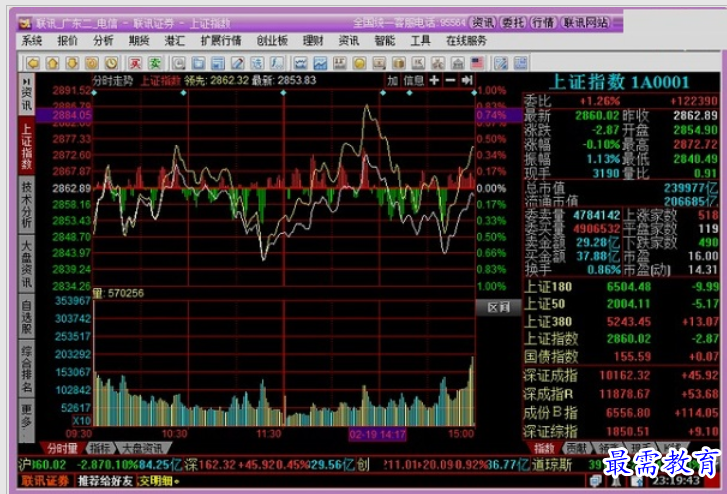Screen dimensions: 727x494
Task: Click the 1K chart toolbar icon
Action: 418,63
